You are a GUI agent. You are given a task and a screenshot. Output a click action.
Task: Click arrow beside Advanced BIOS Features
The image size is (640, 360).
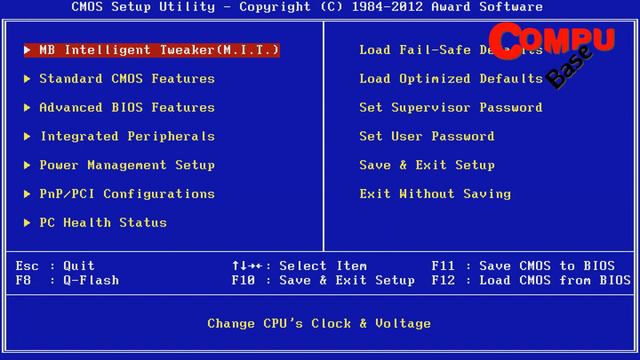coord(27,108)
